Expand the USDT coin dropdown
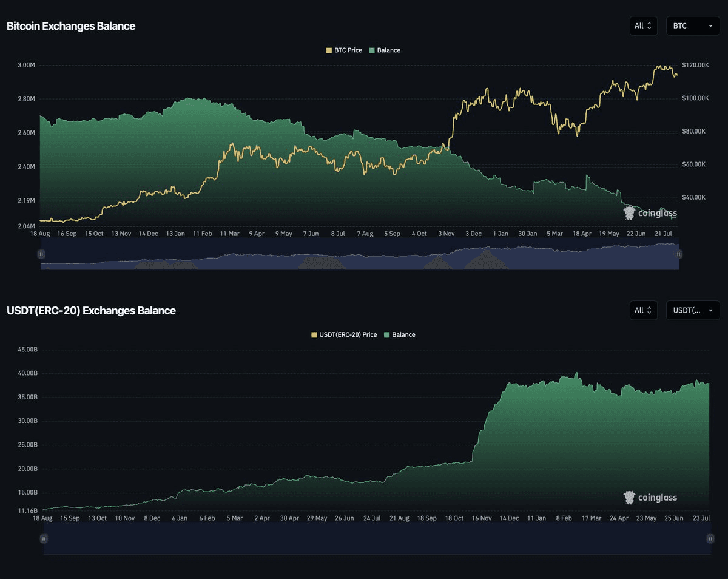This screenshot has width=728, height=579. pyautogui.click(x=693, y=310)
